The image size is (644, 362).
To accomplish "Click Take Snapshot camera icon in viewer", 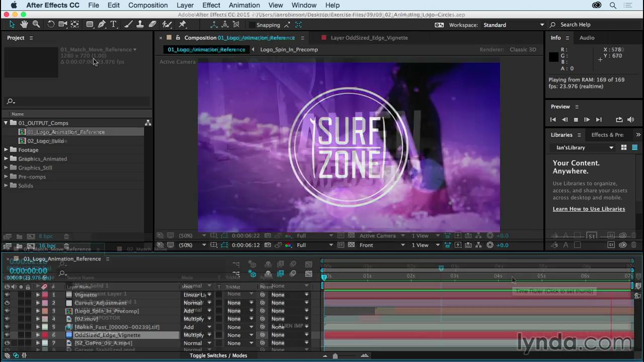I will coord(268,245).
